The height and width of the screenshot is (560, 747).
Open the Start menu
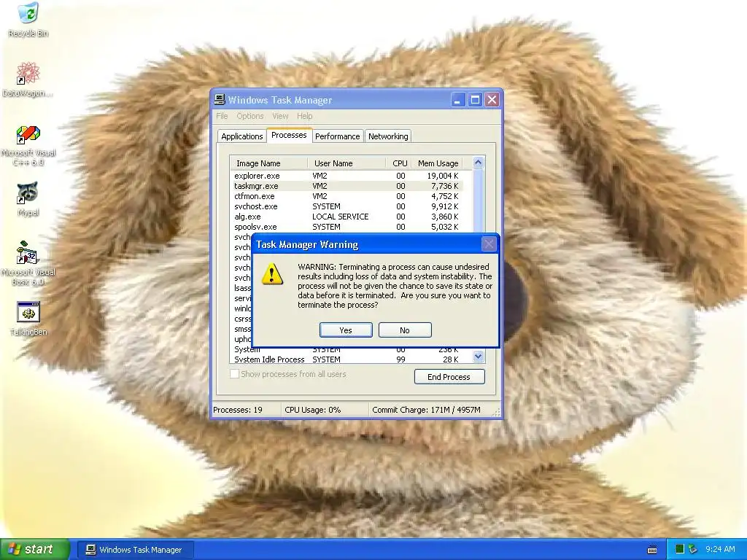coord(35,549)
